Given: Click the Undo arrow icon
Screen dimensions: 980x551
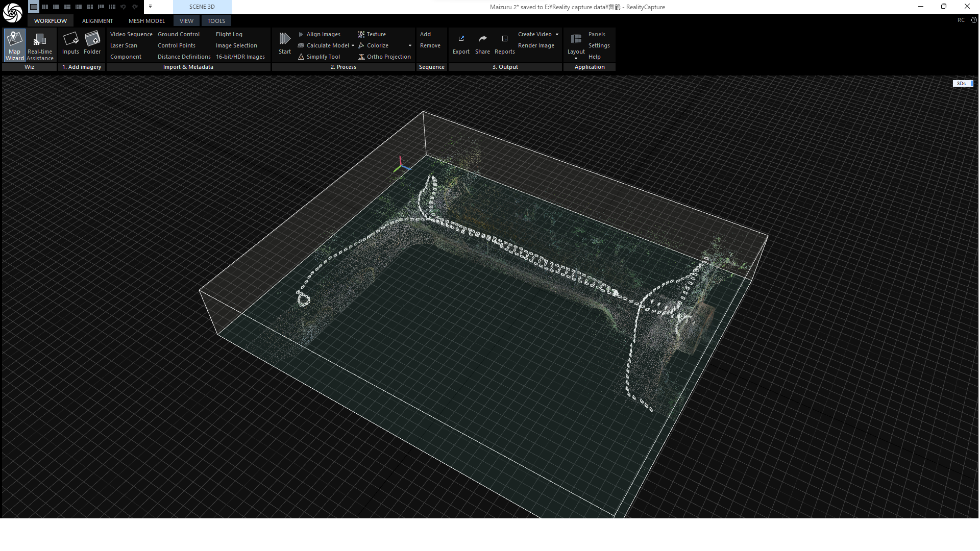Looking at the screenshot, I should click(124, 7).
